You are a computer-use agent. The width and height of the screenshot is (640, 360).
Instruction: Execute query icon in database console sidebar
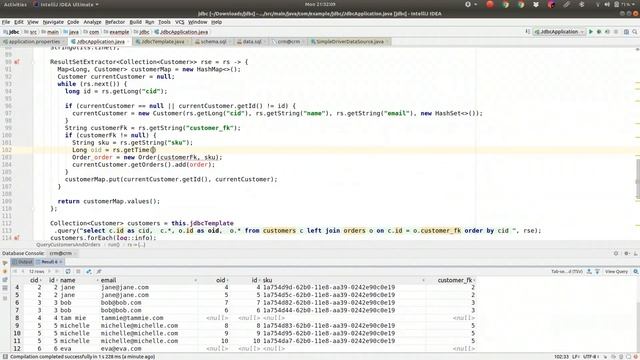coord(5,263)
